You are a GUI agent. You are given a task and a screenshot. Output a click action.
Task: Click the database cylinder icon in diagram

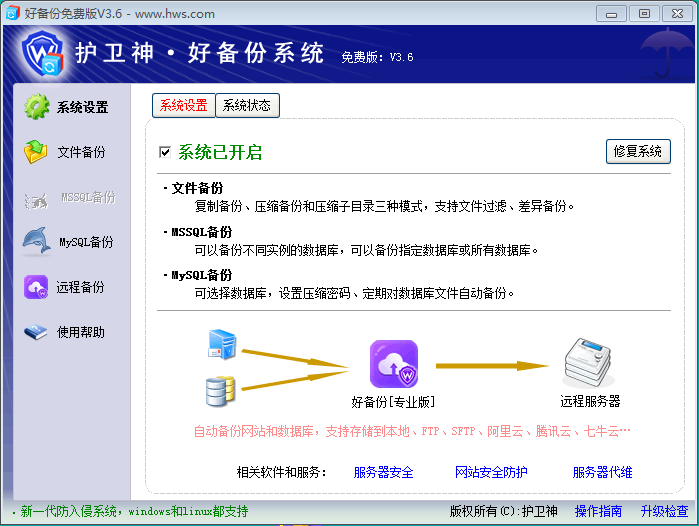[220, 390]
